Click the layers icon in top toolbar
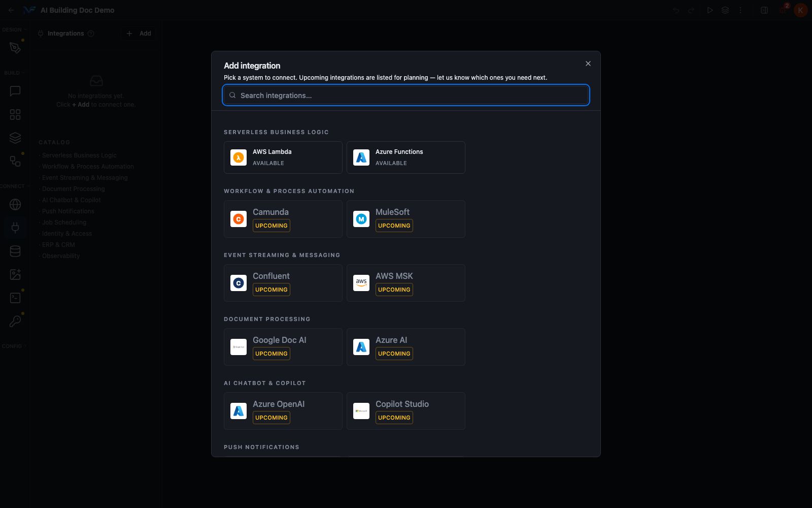The height and width of the screenshot is (508, 812). pyautogui.click(x=725, y=10)
